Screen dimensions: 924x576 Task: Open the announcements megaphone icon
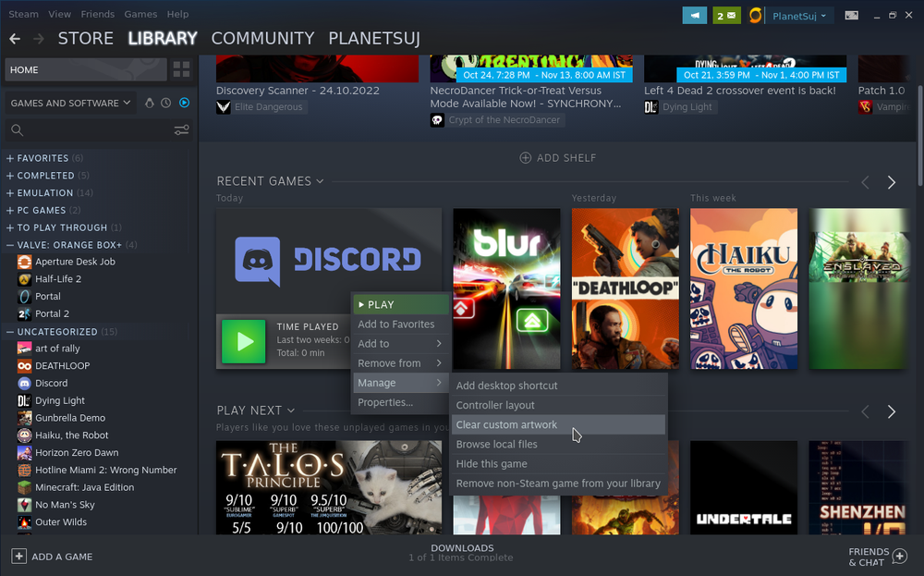point(695,16)
